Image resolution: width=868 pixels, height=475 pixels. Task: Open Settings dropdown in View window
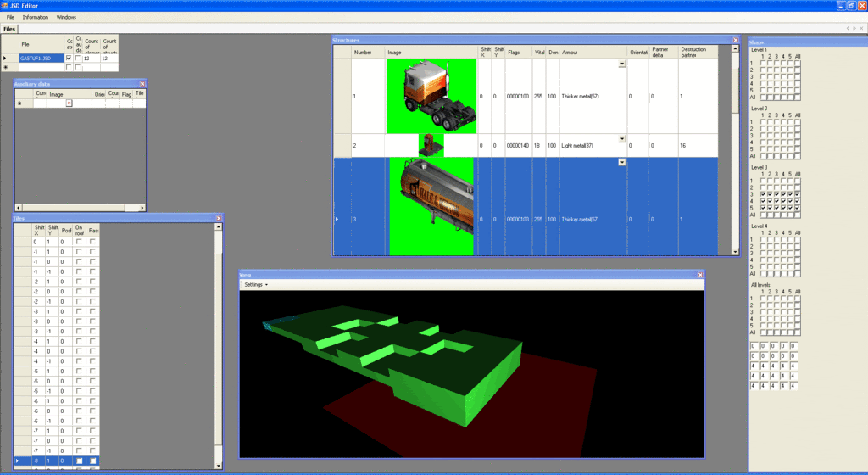click(x=256, y=284)
